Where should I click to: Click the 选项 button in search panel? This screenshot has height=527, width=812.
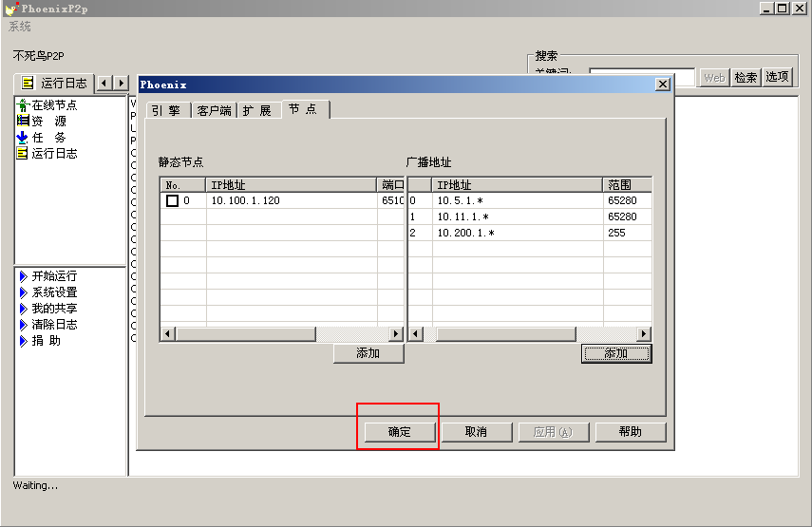[777, 77]
